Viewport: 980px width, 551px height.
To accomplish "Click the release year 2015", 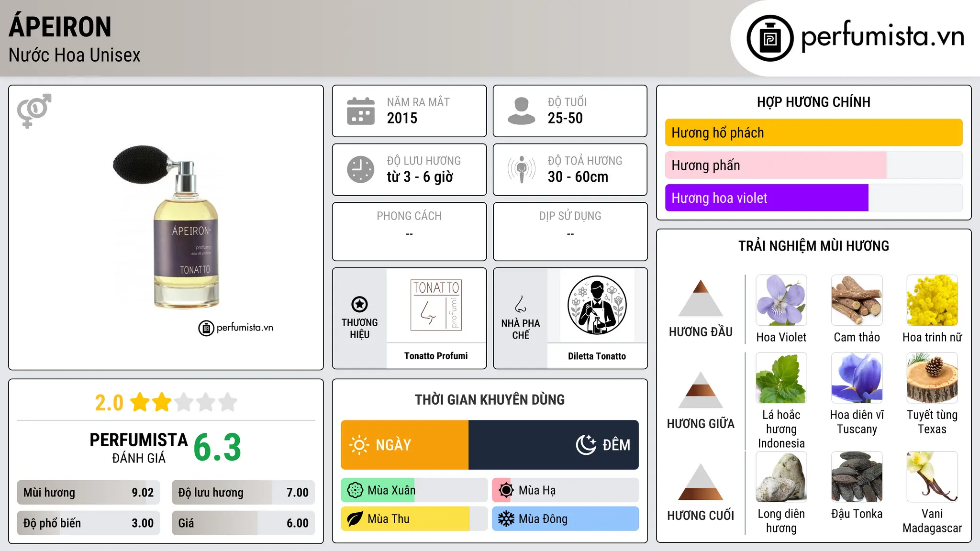I will click(x=402, y=118).
